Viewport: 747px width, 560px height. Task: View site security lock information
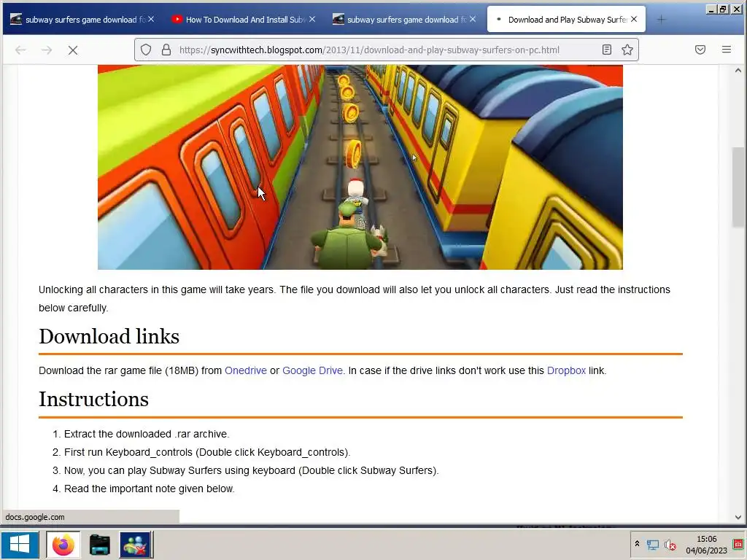pos(166,50)
